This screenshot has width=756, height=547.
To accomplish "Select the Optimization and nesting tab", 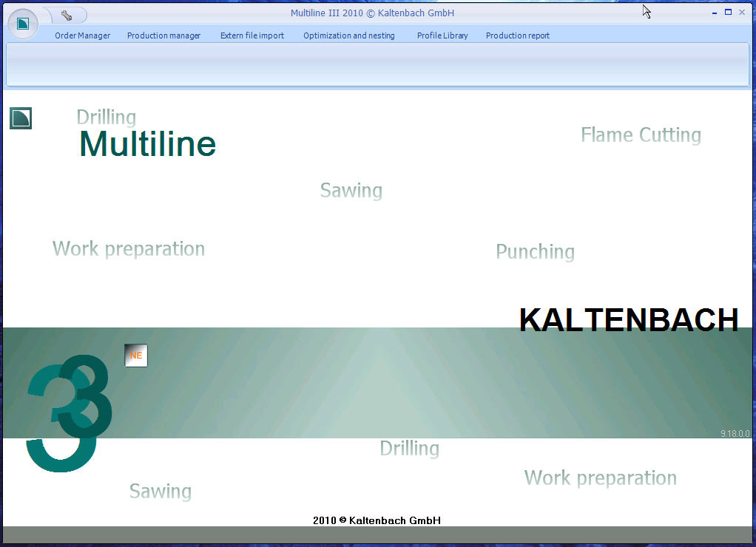I will [349, 35].
